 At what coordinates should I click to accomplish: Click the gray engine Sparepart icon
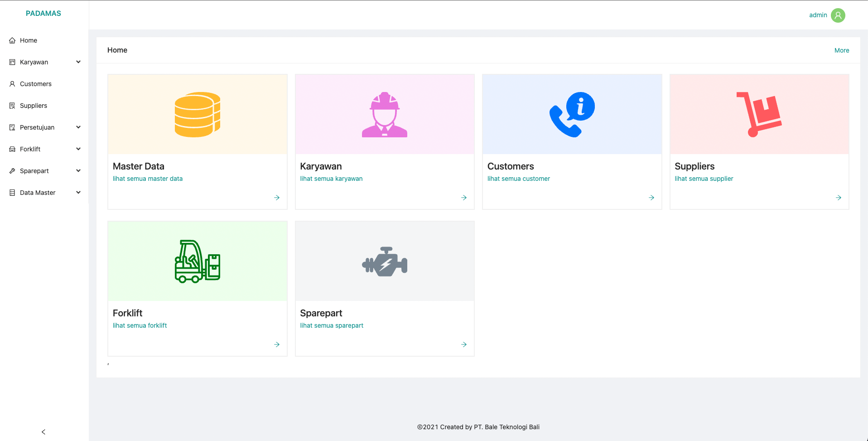(385, 262)
